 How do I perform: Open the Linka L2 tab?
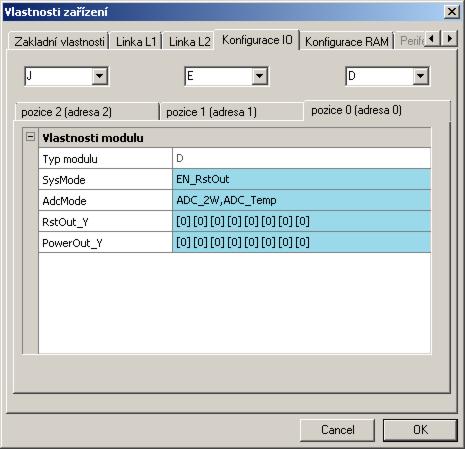(x=189, y=42)
